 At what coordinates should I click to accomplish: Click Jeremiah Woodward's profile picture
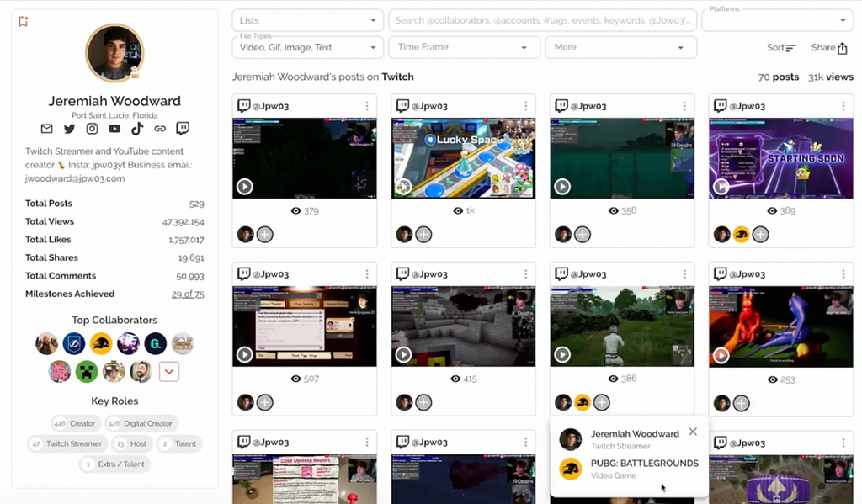[x=114, y=53]
